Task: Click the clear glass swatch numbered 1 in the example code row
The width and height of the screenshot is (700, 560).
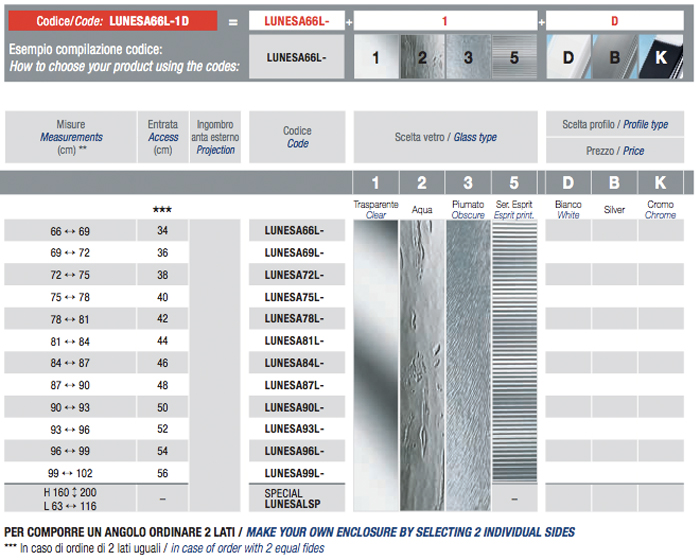Action: [x=376, y=57]
